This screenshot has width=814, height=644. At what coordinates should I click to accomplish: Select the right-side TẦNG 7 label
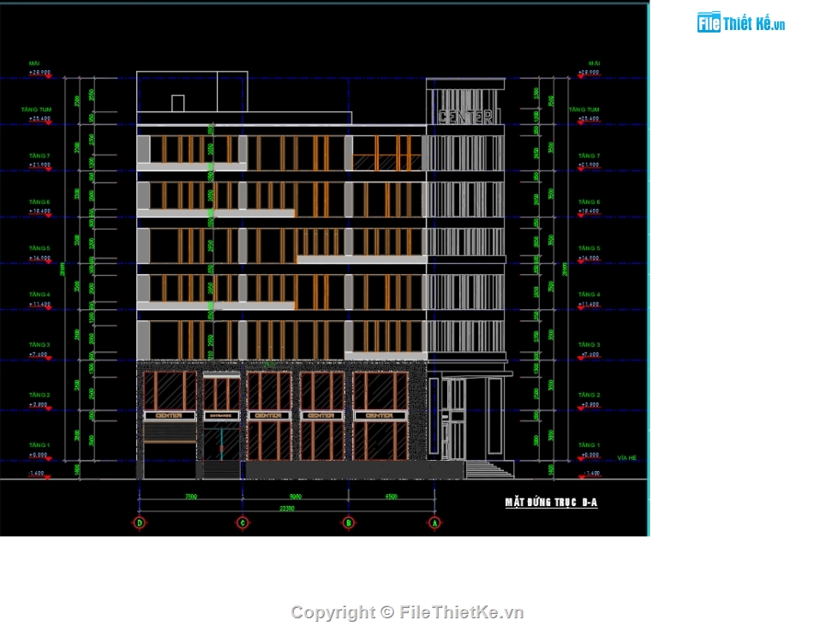tap(590, 156)
